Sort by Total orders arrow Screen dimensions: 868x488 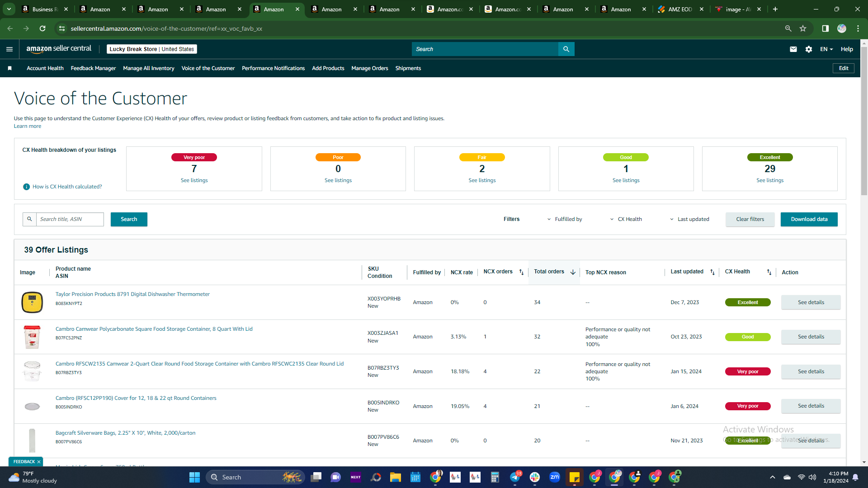[x=573, y=272]
